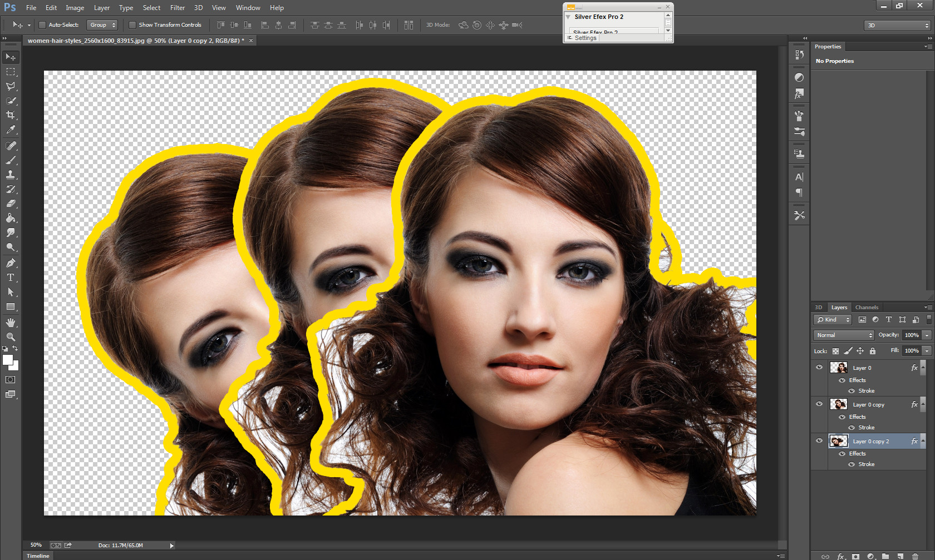Screen dimensions: 935x560
Task: Enable the Auto-Select checkbox
Action: pyautogui.click(x=42, y=25)
